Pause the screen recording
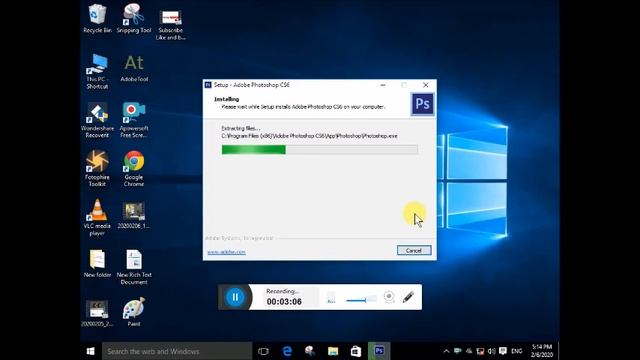 click(235, 297)
